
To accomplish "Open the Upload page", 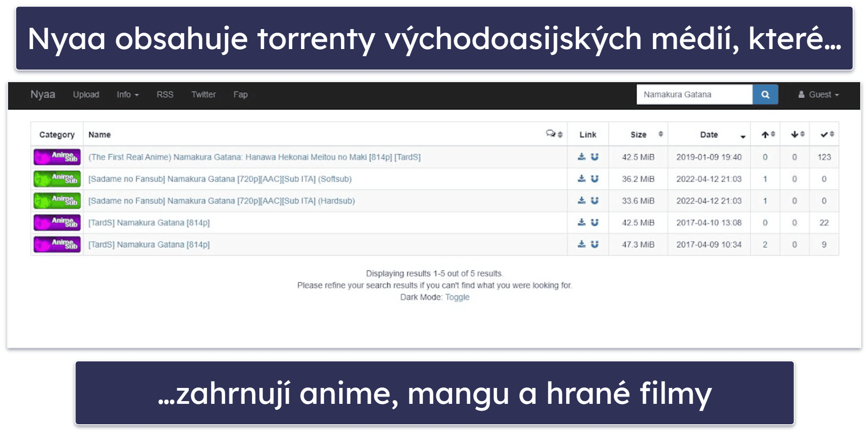I will click(86, 94).
